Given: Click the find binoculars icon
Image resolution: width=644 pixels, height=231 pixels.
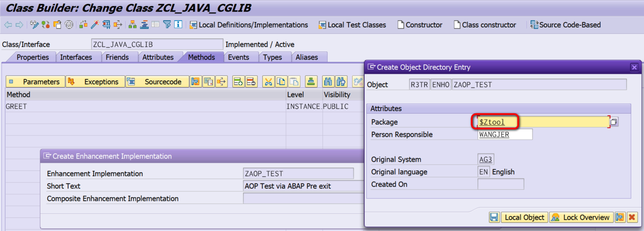Looking at the screenshot, I should (x=328, y=81).
